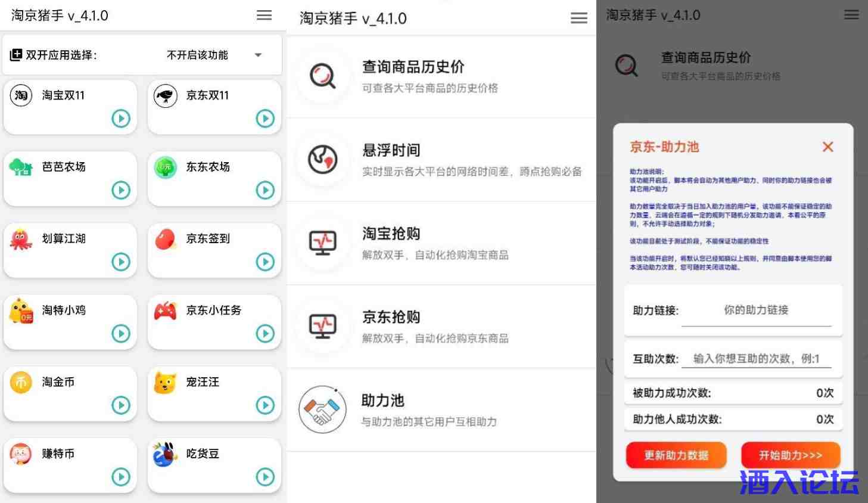Run 东东农场 using its play button

coord(265,190)
